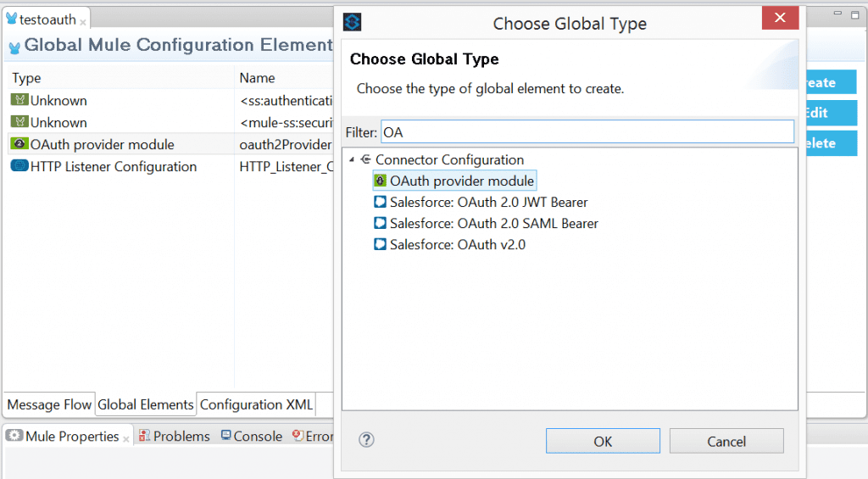The image size is (868, 479).
Task: Maximize the editor pane at top right
Action: (x=854, y=14)
